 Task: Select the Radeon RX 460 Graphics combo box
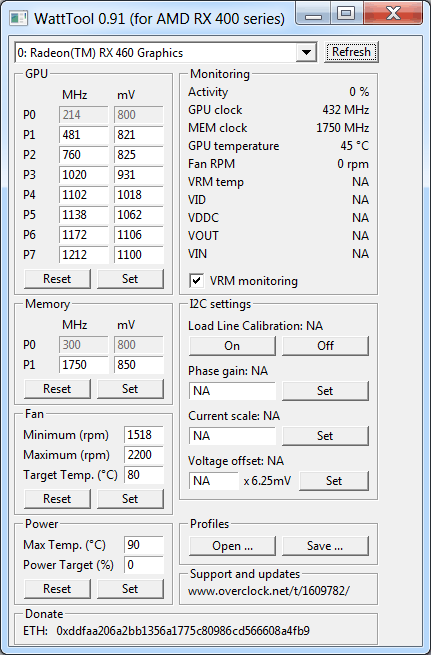[166, 53]
